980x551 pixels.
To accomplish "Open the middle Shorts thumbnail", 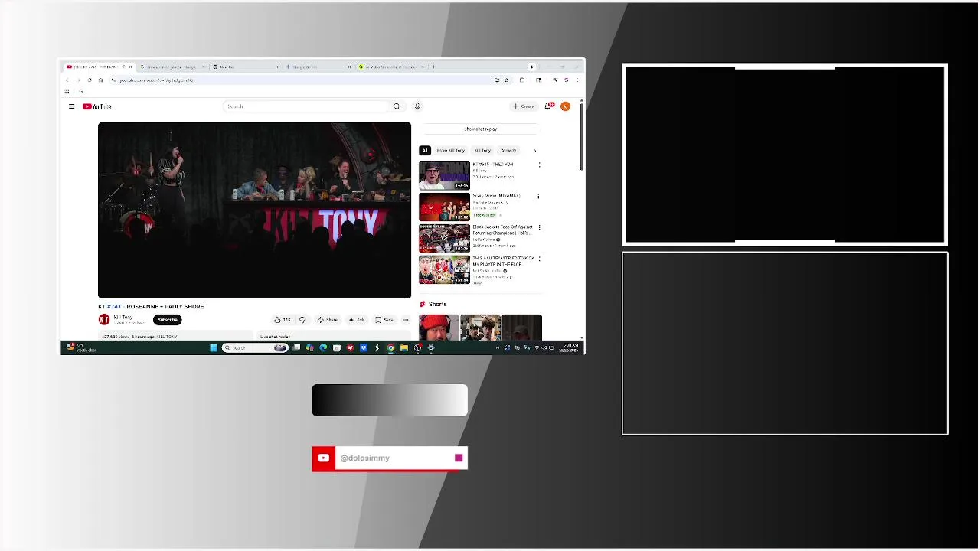I will 480,328.
